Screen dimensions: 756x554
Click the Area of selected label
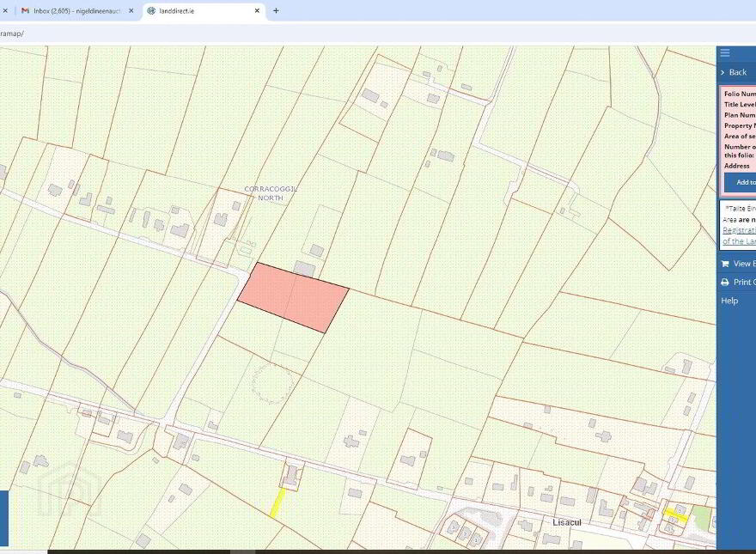point(740,137)
